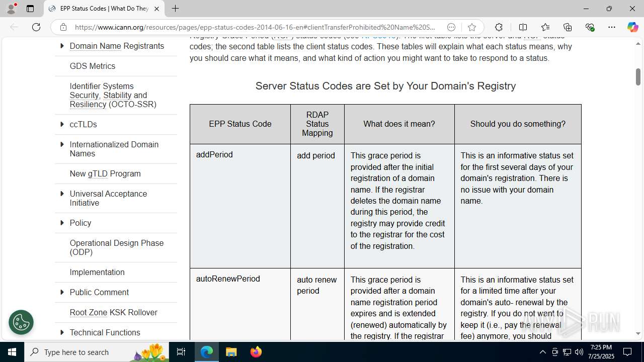
Task: Open Browser essentials icon
Action: click(x=590, y=27)
